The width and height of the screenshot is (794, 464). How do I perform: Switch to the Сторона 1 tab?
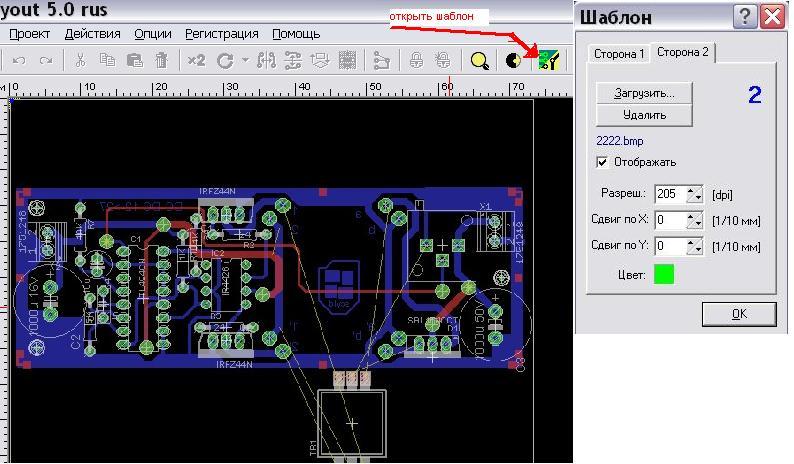(x=617, y=54)
